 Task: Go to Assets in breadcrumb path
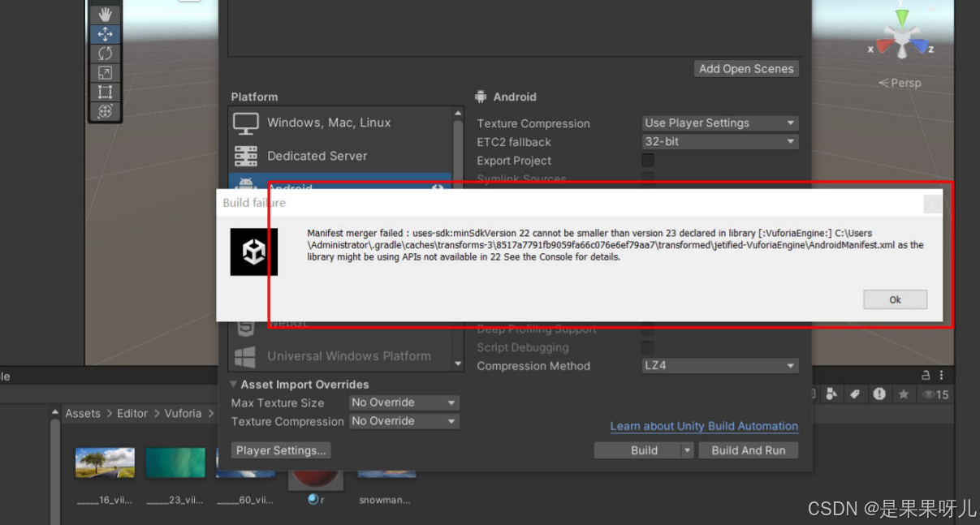tap(83, 413)
